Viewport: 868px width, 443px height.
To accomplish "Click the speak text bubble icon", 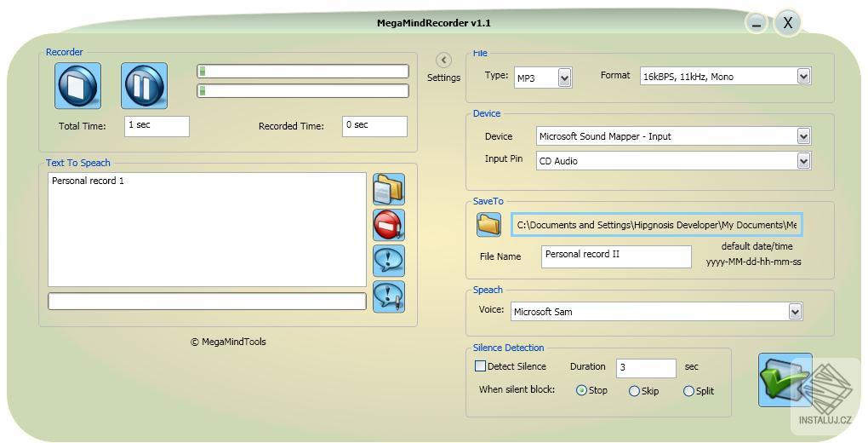I will click(x=389, y=261).
